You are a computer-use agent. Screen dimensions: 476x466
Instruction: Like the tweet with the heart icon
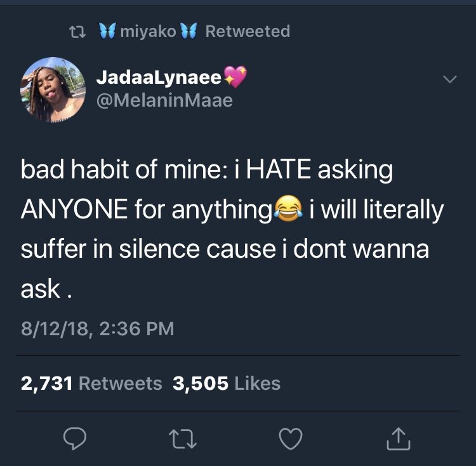(291, 439)
